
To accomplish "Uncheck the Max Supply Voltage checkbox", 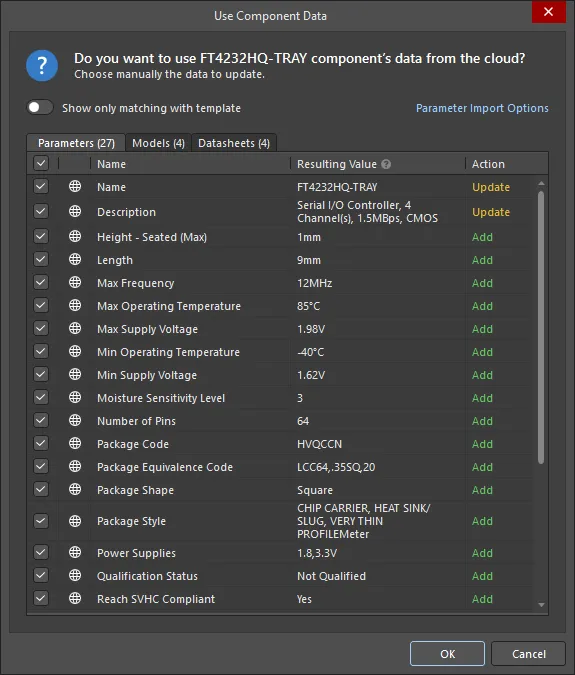I will pyautogui.click(x=41, y=328).
